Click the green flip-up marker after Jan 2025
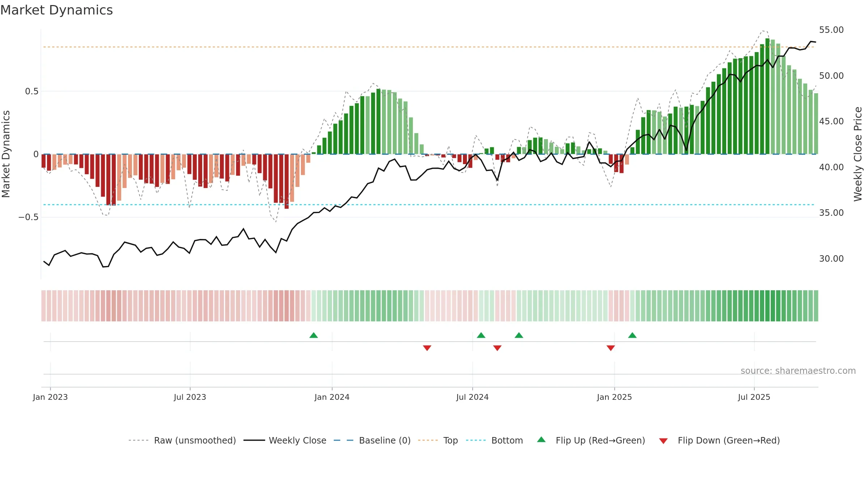The height and width of the screenshot is (488, 868). (x=632, y=335)
